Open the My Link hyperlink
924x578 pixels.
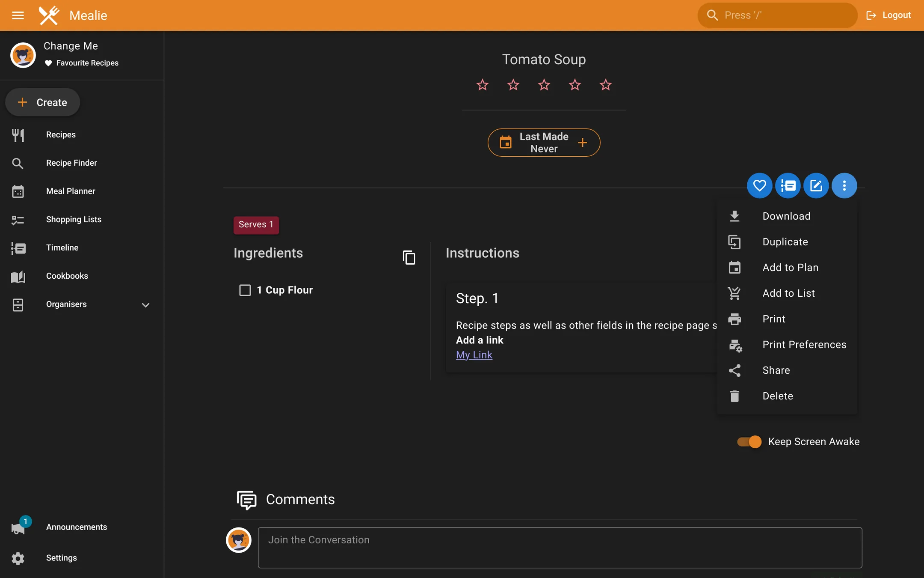(x=474, y=355)
